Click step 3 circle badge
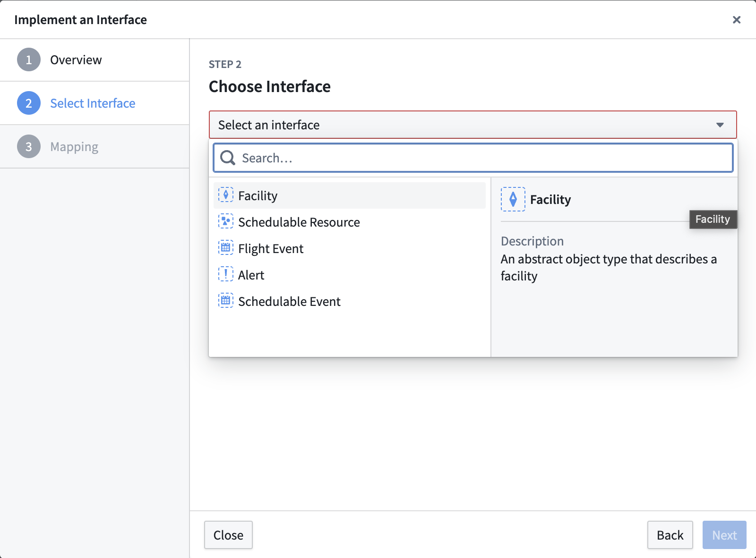756x558 pixels. (29, 146)
